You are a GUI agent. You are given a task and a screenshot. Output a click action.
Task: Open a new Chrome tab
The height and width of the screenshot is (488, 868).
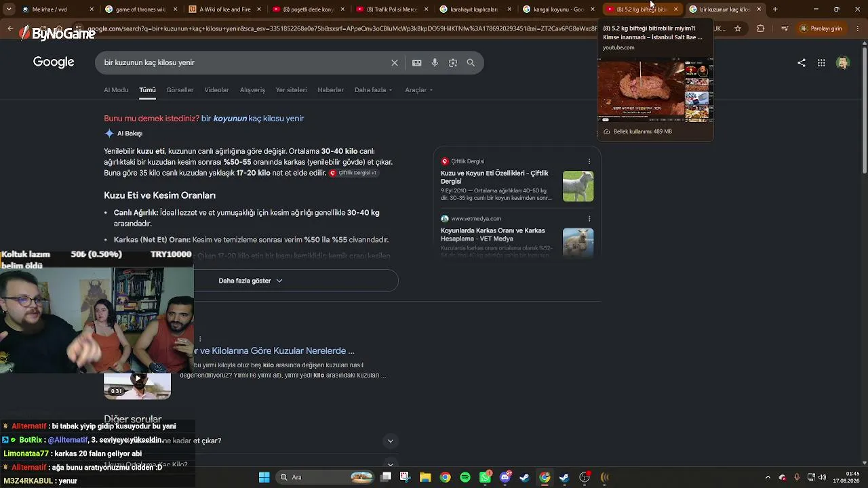tap(775, 9)
